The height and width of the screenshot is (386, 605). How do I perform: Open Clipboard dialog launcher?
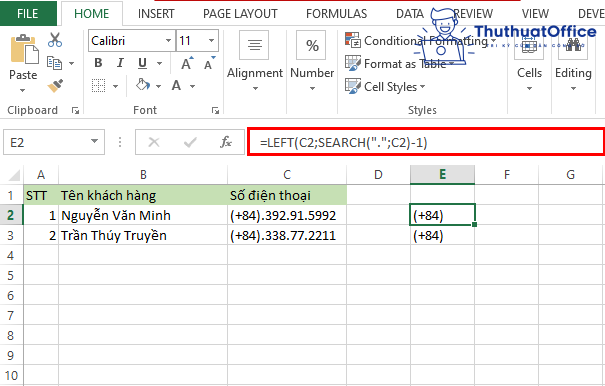[75, 111]
